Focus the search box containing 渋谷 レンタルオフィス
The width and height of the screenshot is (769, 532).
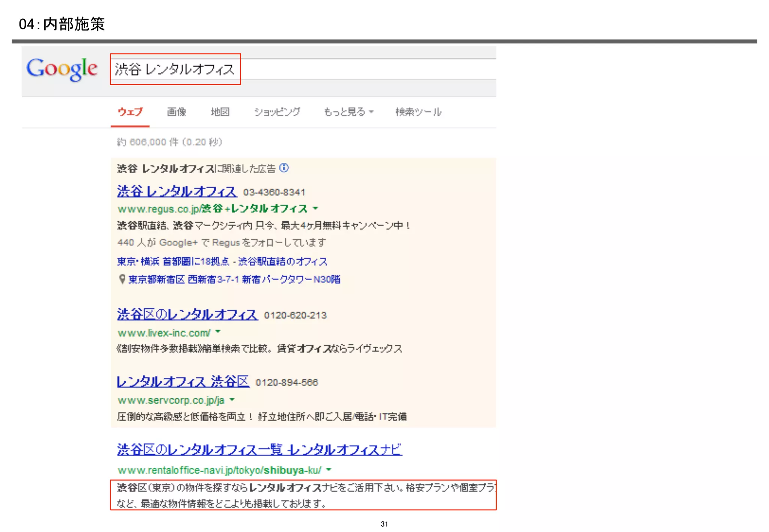(303, 69)
